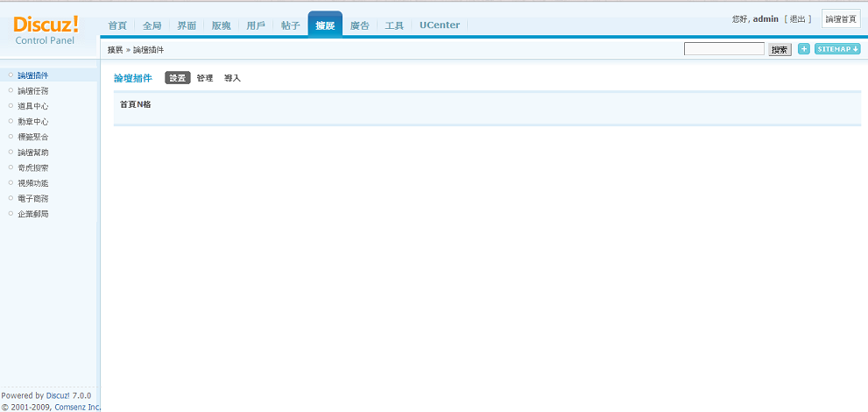Click the 擴展 breadcrumb text
868x412 pixels.
click(x=115, y=50)
